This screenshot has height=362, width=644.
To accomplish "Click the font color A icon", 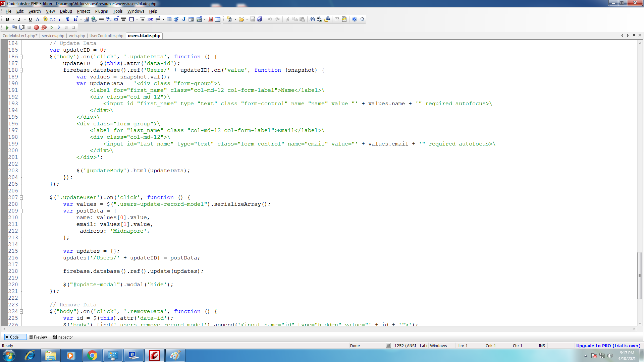I will 38,19.
